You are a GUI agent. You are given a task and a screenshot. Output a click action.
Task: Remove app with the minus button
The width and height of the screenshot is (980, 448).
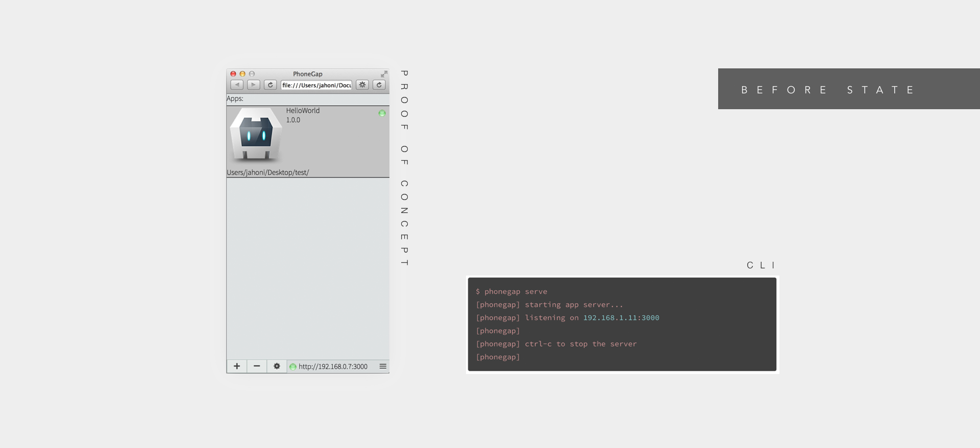coord(257,366)
